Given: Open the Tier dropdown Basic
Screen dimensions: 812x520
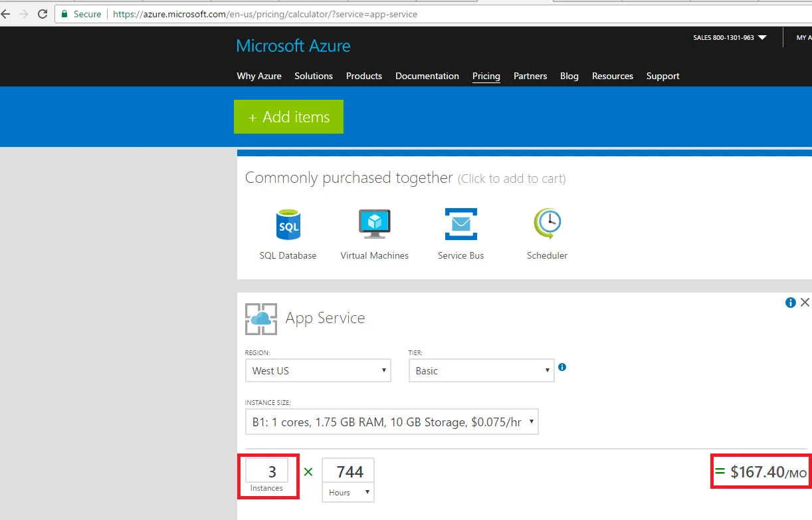Looking at the screenshot, I should [x=481, y=370].
